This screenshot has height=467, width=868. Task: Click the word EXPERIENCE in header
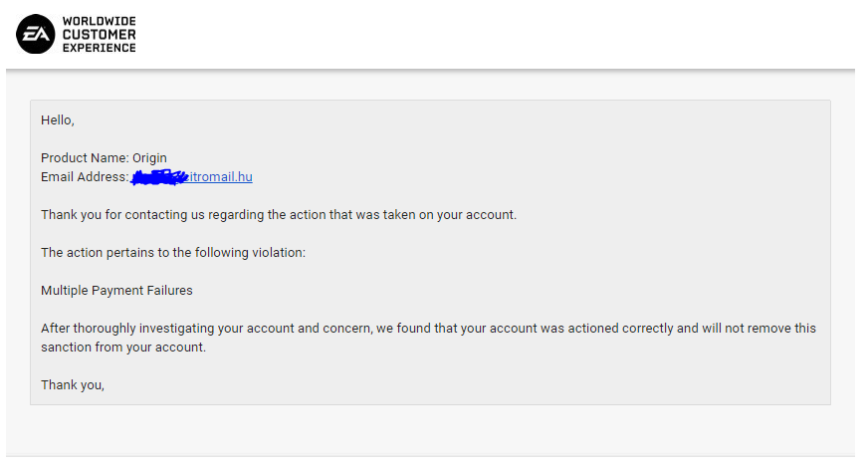(x=99, y=47)
